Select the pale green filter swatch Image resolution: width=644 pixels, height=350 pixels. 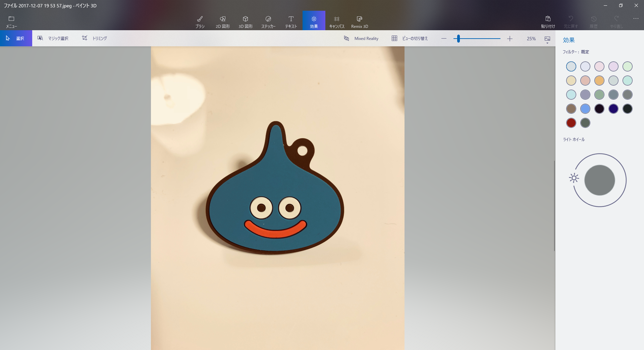[x=628, y=66]
